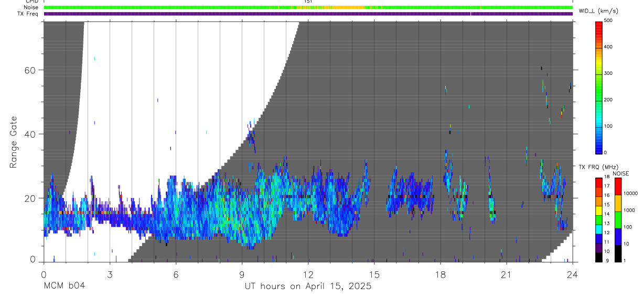The image size is (644, 297).
Task: Click the 20 range gate axis label
Action: point(30,198)
